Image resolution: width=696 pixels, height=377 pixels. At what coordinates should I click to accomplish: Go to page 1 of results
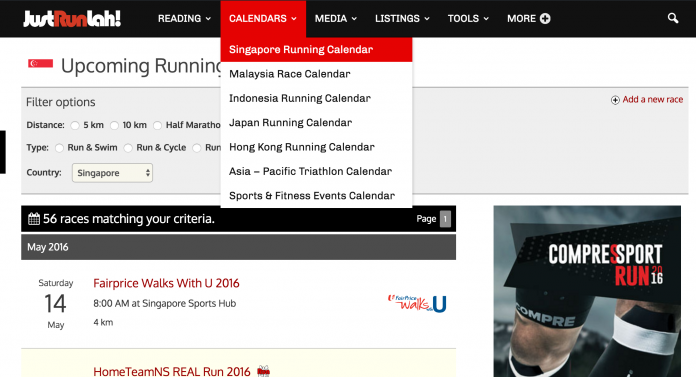pos(445,219)
